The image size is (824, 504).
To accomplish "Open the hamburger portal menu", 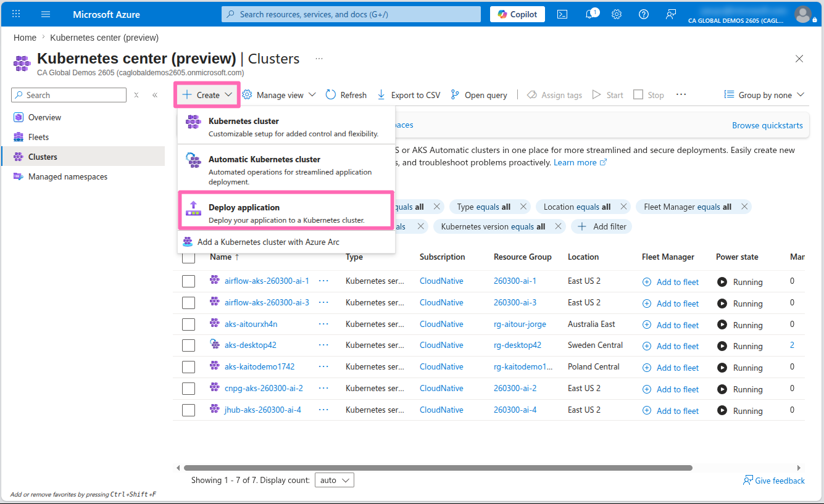I will pyautogui.click(x=46, y=14).
